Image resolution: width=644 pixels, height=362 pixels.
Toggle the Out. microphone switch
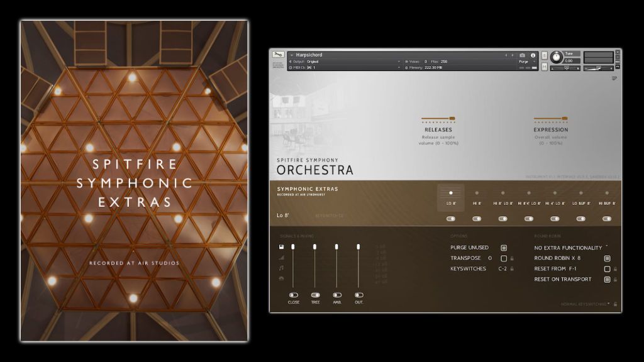click(359, 295)
